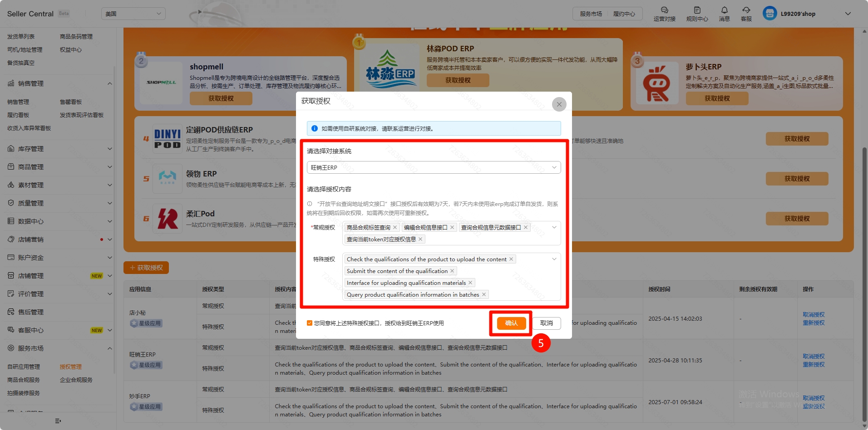Open the 授权管理 sidebar item
Screen dimensions: 868x430
71,367
